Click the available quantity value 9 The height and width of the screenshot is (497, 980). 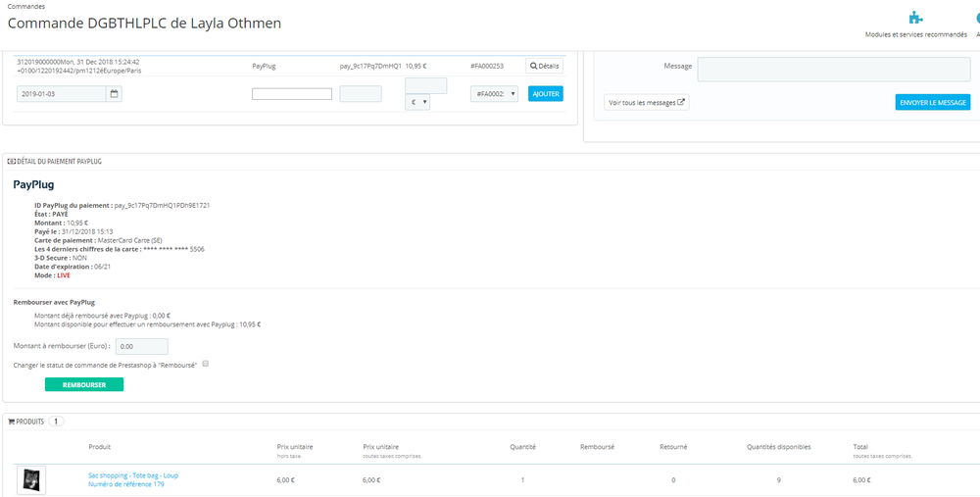pos(778,480)
